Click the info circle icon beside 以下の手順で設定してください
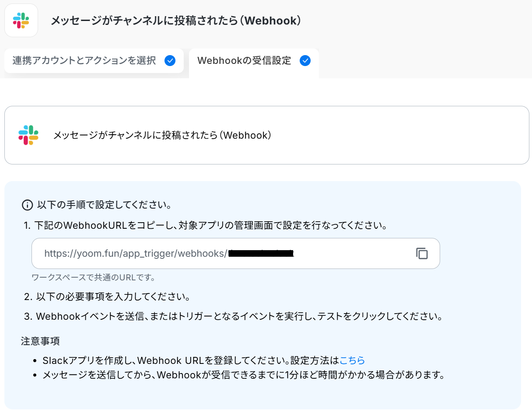532x412 pixels. 27,205
